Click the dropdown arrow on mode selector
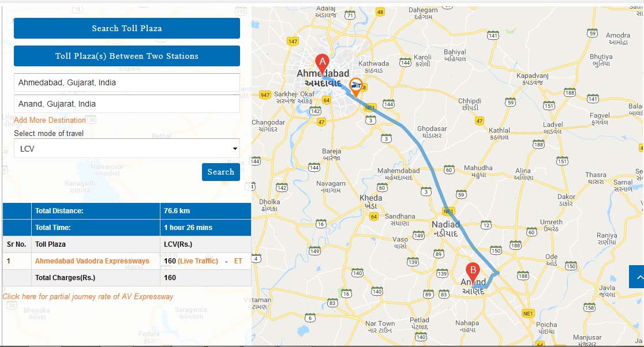 pyautogui.click(x=235, y=149)
